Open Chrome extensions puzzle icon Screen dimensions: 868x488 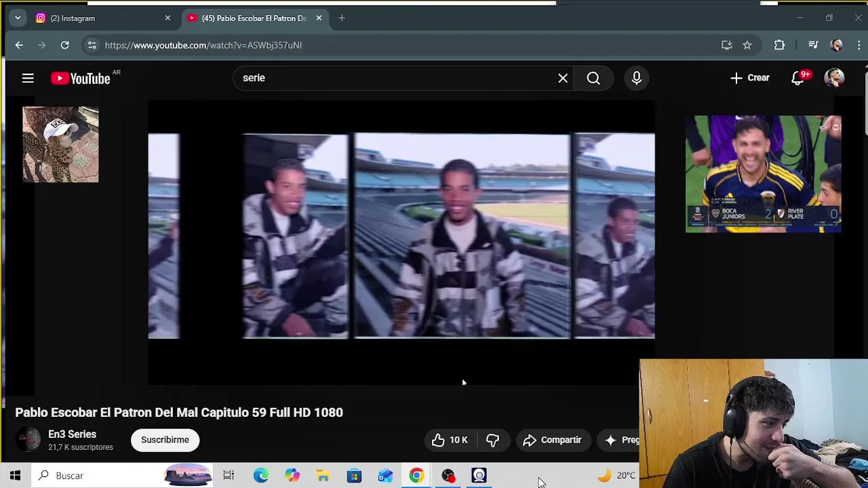pyautogui.click(x=779, y=45)
